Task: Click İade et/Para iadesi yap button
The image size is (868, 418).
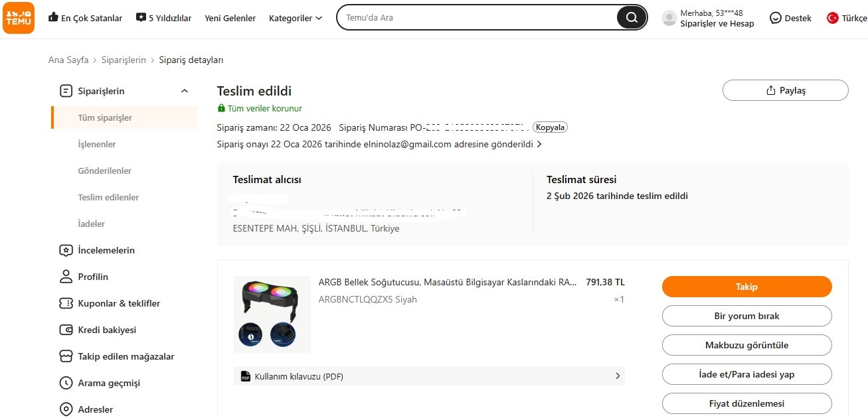Action: tap(746, 374)
